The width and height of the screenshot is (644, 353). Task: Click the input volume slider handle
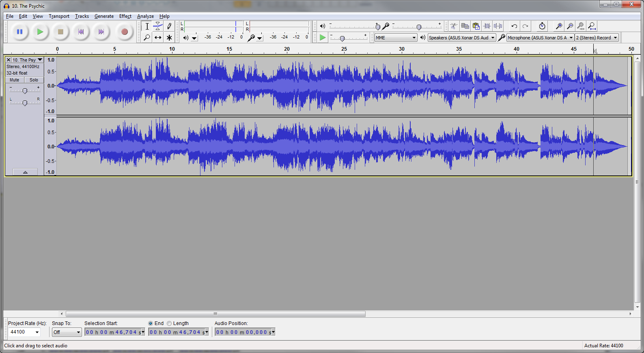(419, 27)
